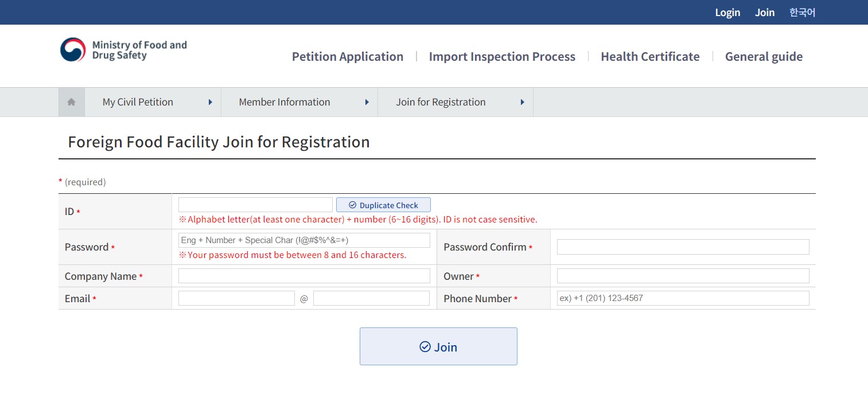The width and height of the screenshot is (868, 414).
Task: Focus the Password Confirm field
Action: pyautogui.click(x=683, y=247)
